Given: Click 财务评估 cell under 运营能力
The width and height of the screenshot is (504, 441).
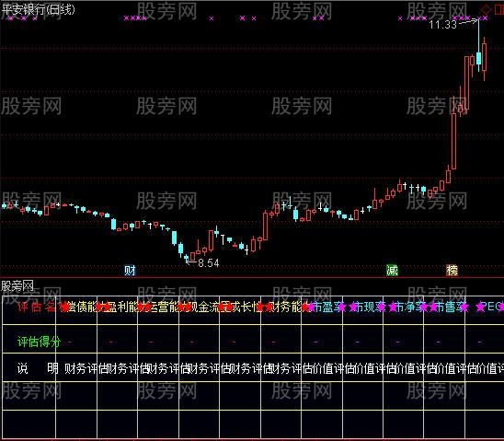Looking at the screenshot, I should coord(167,368).
